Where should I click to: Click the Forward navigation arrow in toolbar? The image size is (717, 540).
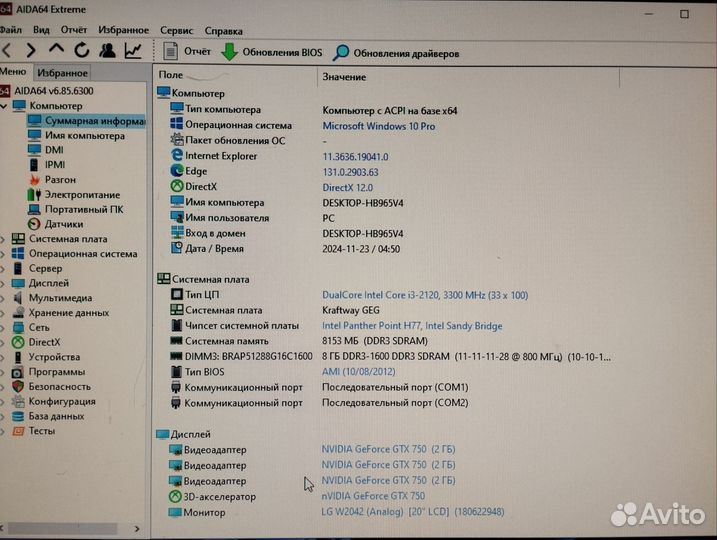[x=31, y=51]
